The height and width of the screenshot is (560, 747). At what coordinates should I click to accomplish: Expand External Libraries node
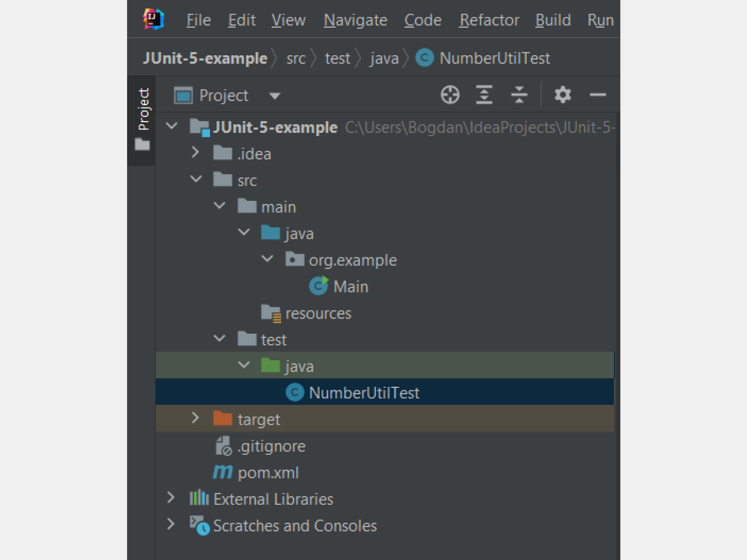click(x=170, y=497)
